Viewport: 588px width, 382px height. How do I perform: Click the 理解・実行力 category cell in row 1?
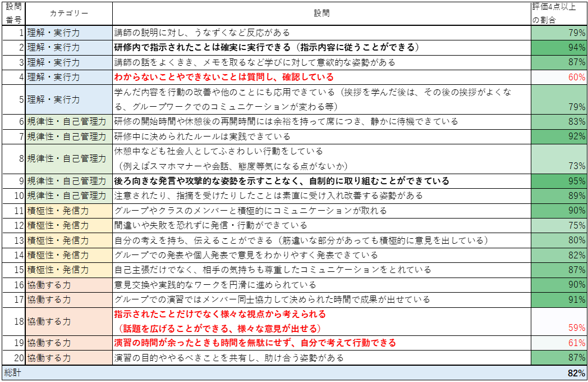pyautogui.click(x=69, y=33)
